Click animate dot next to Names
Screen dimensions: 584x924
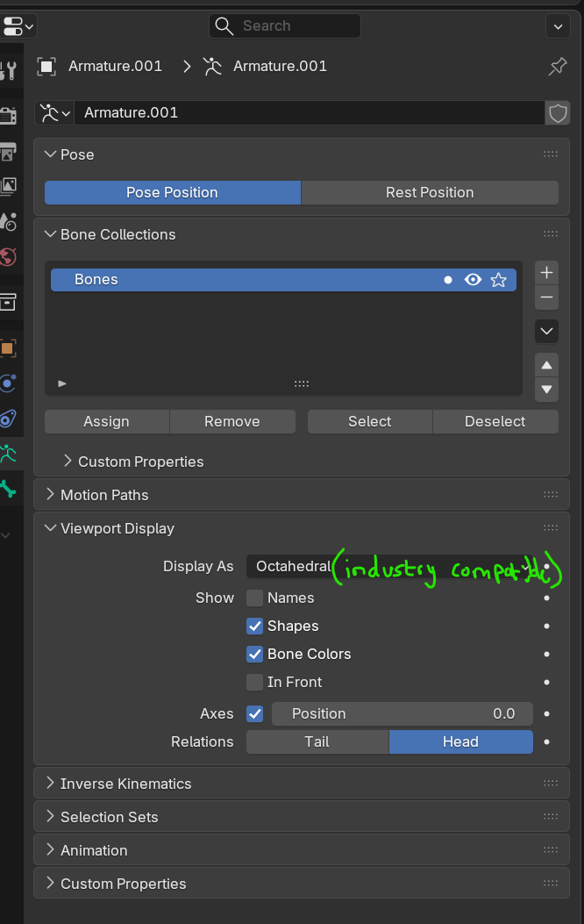547,598
